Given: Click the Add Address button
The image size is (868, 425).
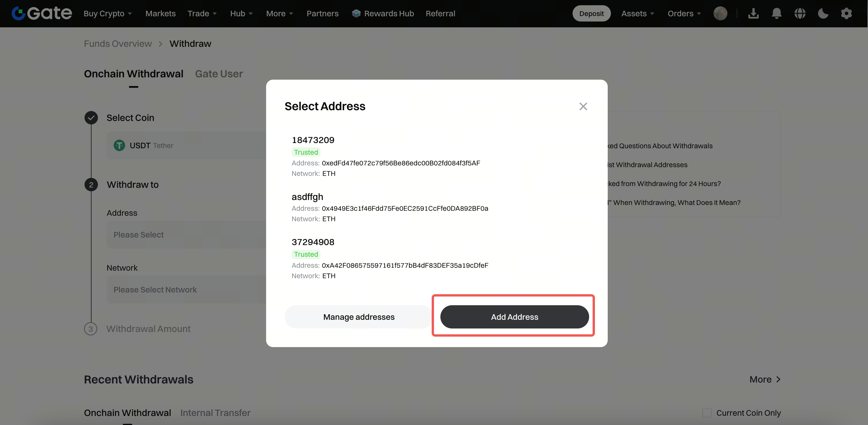Looking at the screenshot, I should (x=514, y=317).
